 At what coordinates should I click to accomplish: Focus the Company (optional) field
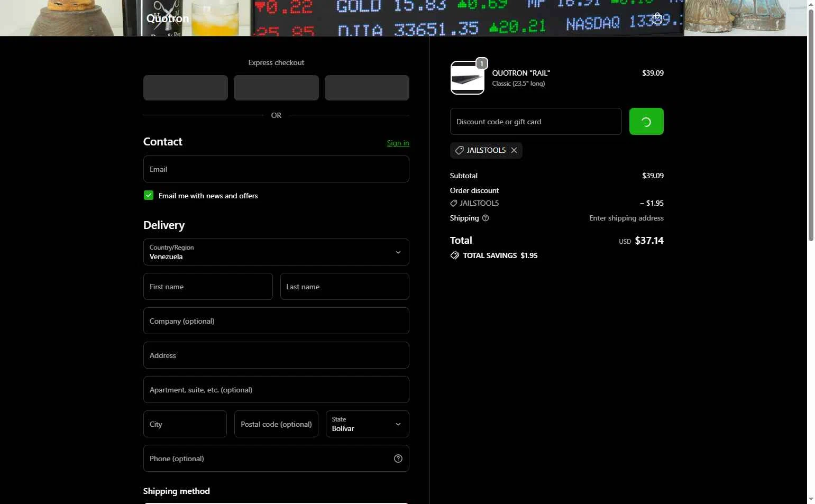click(x=276, y=321)
